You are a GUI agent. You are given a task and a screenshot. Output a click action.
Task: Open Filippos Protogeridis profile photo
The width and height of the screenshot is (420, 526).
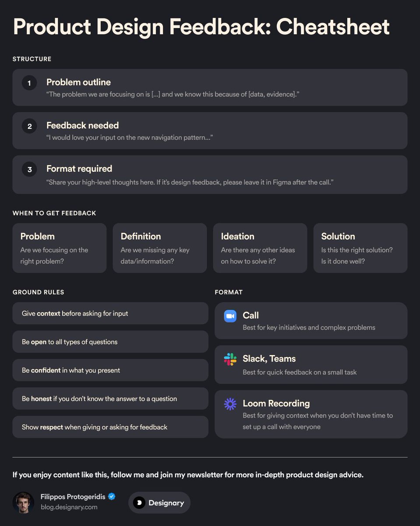coord(24,502)
